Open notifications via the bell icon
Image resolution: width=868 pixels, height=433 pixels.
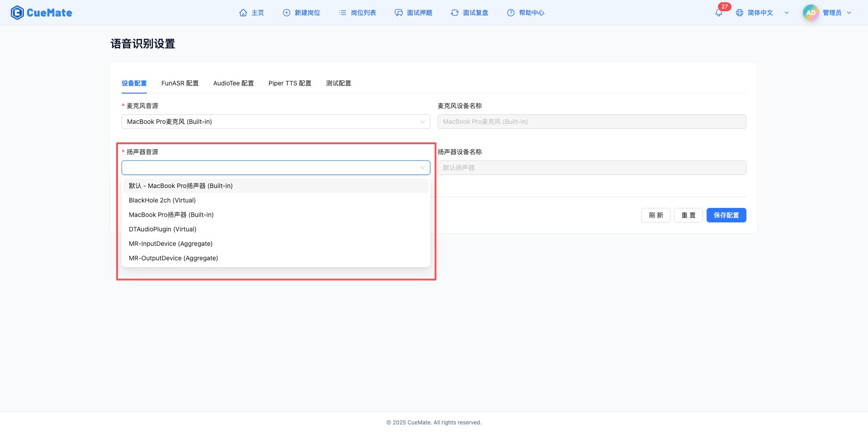tap(718, 13)
